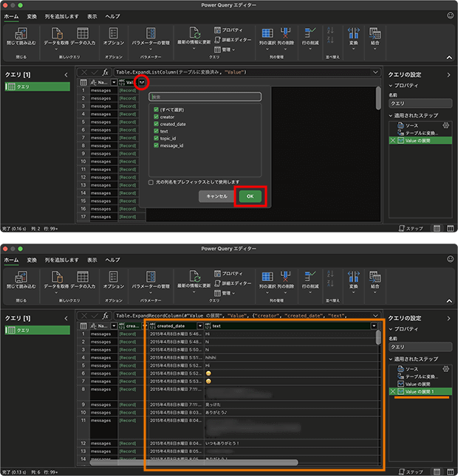Click 最新の情報に更新 refresh icon in top window
This screenshot has height=476, width=458.
point(194,33)
